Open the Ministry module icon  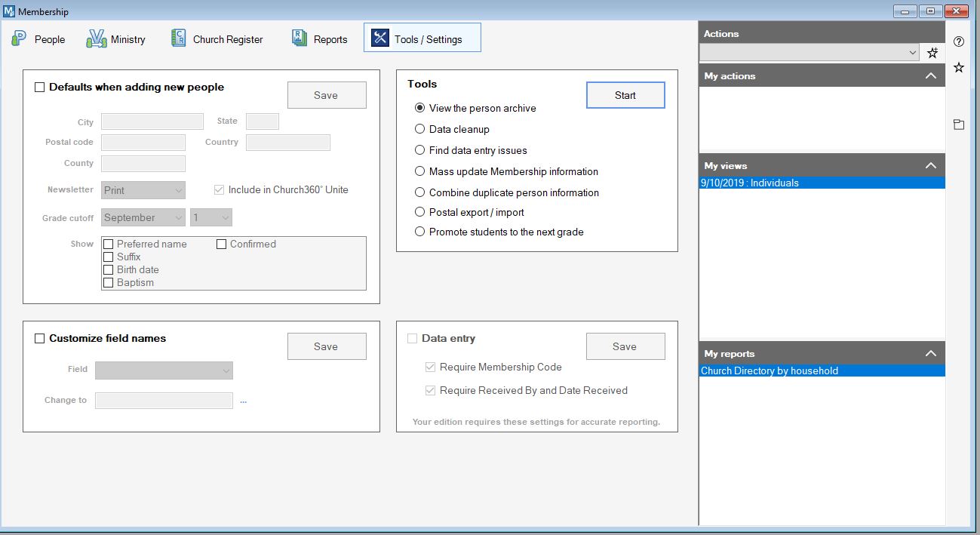[x=97, y=38]
